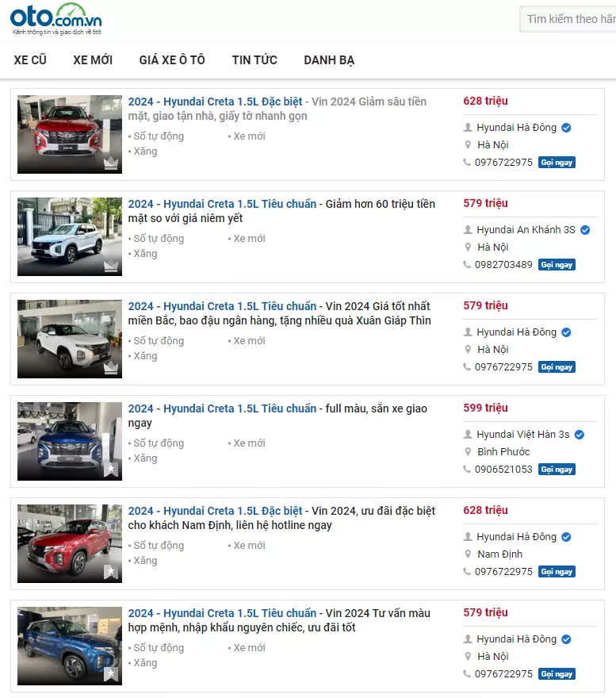Open Creta Tiêu chuẩn full màu listing title
This screenshot has width=616, height=698.
pos(277,416)
